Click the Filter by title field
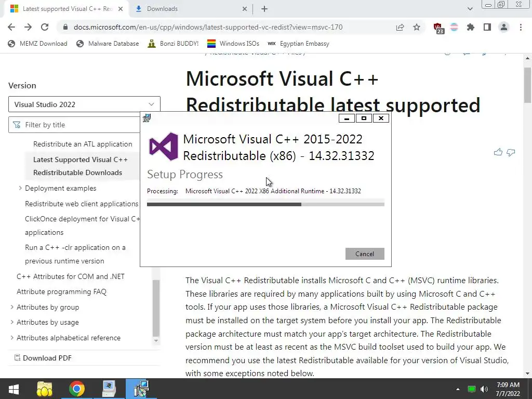This screenshot has height=399, width=532. pyautogui.click(x=75, y=125)
